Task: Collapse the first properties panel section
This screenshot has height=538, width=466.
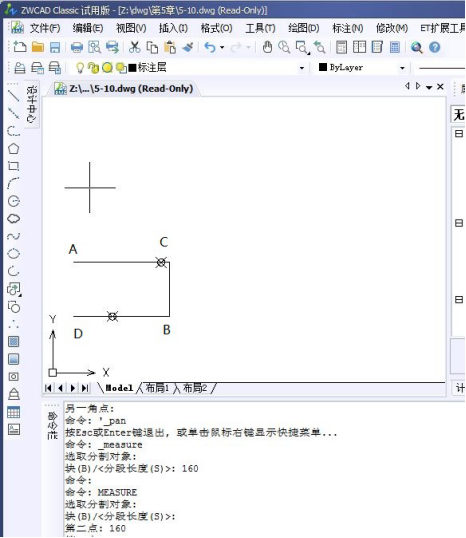Action: click(459, 133)
